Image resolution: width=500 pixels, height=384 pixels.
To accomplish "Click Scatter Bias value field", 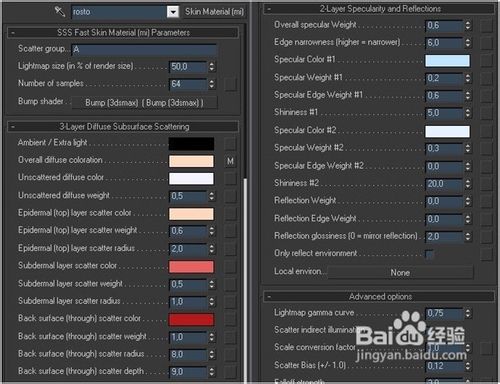I will click(444, 366).
